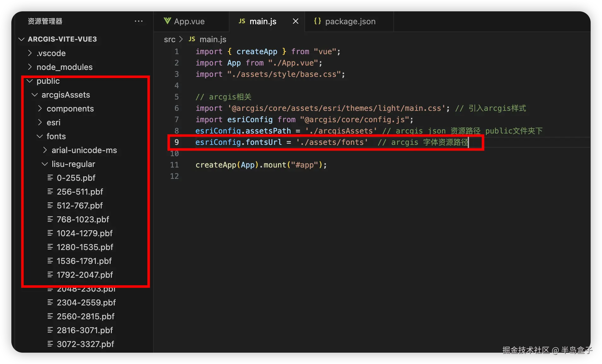Open the 1792-2047.pbf file
Image resolution: width=602 pixels, height=364 pixels.
(85, 275)
